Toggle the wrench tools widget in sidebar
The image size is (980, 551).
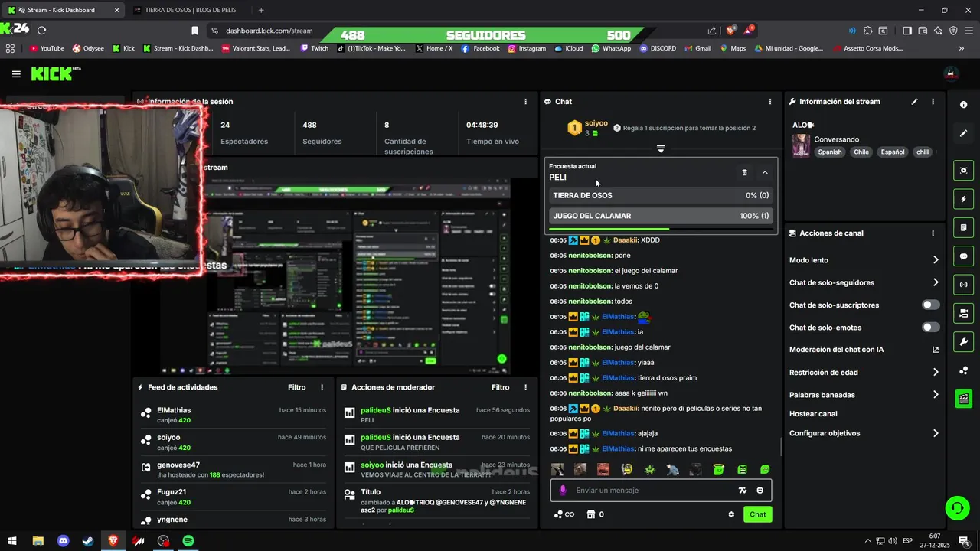[x=963, y=342]
